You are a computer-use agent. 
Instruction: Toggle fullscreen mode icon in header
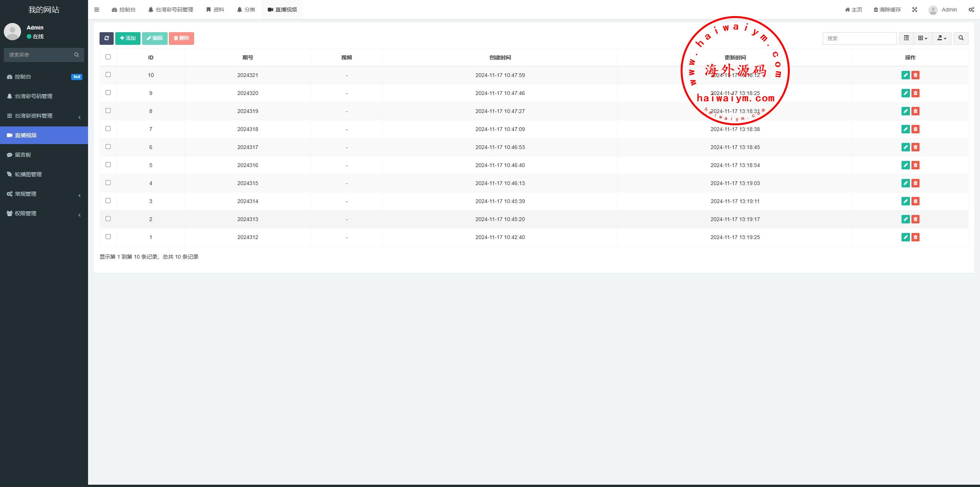915,10
